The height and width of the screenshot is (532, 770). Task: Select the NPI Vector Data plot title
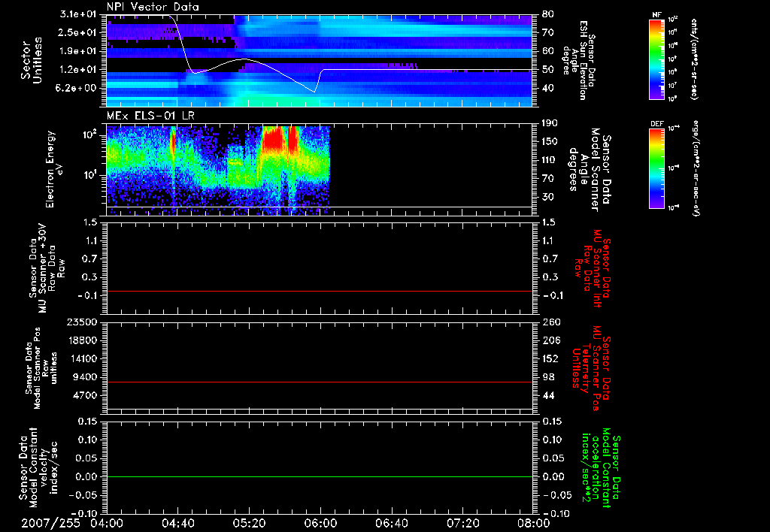point(153,7)
